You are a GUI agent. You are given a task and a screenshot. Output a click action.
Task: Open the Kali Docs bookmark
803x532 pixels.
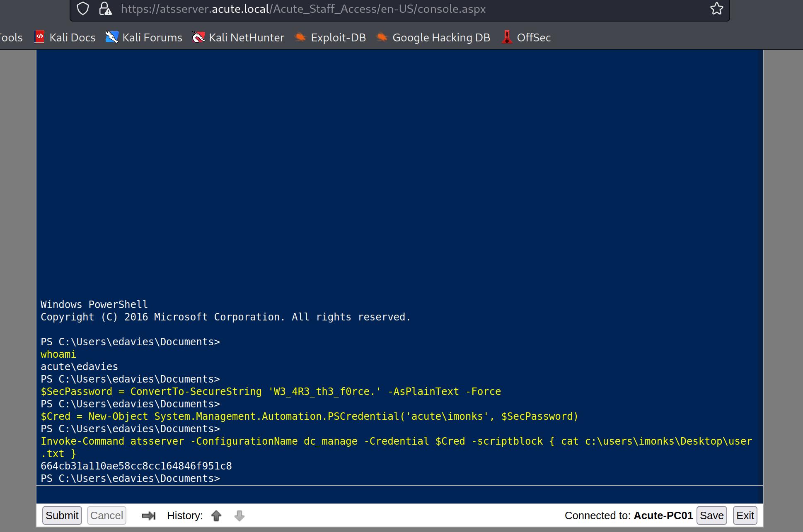coord(65,38)
